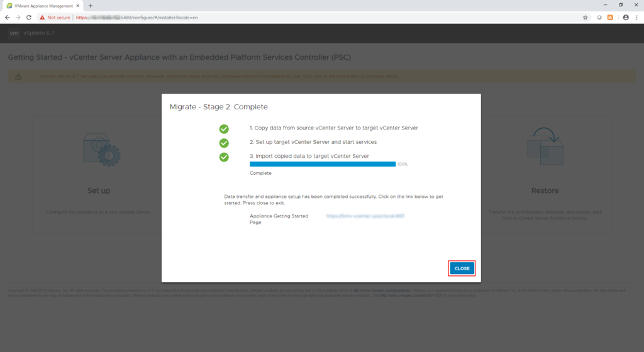Click the 'Complete' status text under the progress bar
644x352 pixels.
[x=260, y=173]
